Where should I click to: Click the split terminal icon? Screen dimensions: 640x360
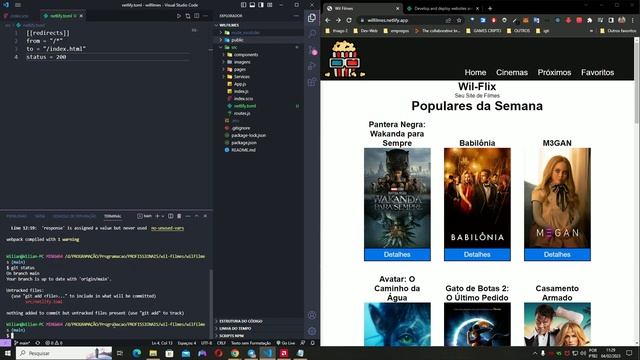(x=171, y=216)
